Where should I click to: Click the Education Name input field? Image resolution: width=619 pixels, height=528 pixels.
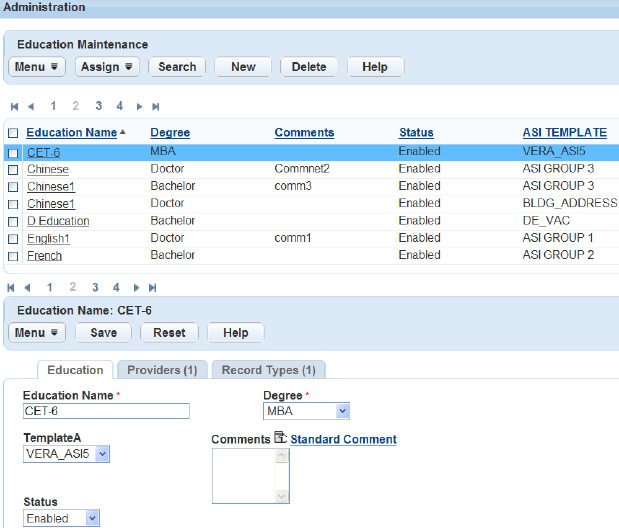pyautogui.click(x=106, y=411)
